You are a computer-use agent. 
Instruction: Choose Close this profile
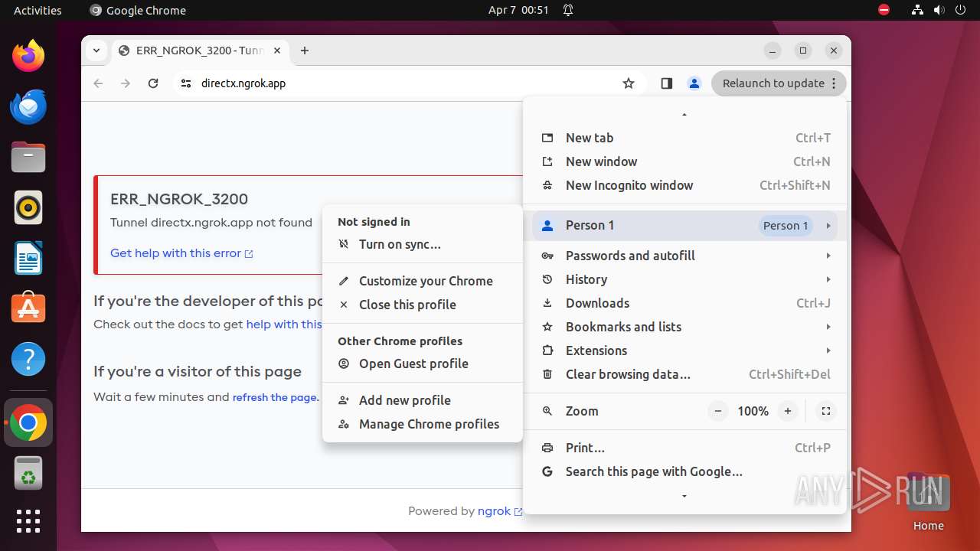click(423, 305)
